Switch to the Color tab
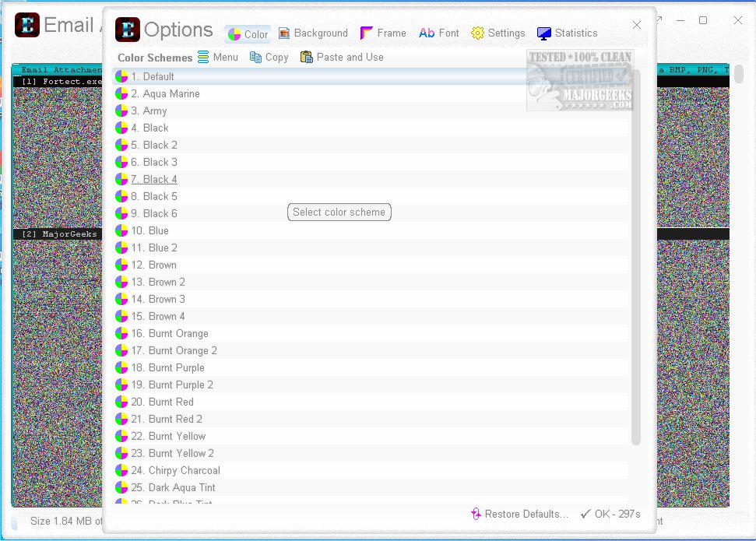 click(247, 33)
